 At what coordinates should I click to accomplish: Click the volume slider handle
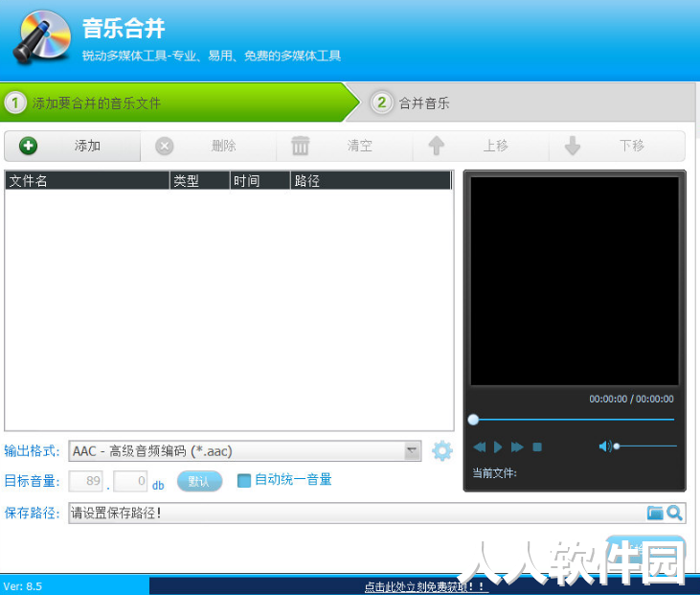(x=617, y=446)
